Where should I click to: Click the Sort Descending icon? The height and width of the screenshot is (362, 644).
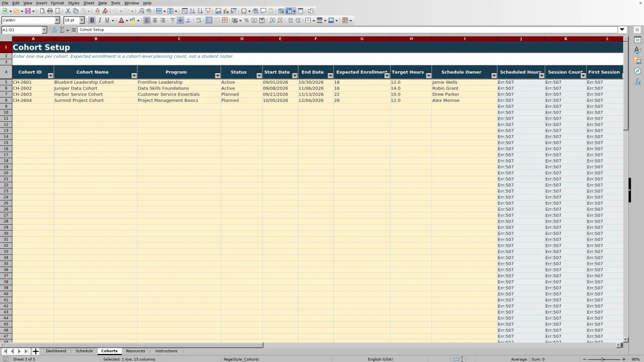coord(200,11)
